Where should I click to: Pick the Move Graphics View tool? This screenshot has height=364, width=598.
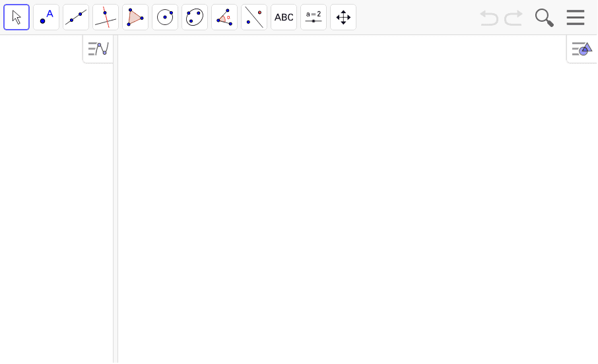[x=344, y=17]
